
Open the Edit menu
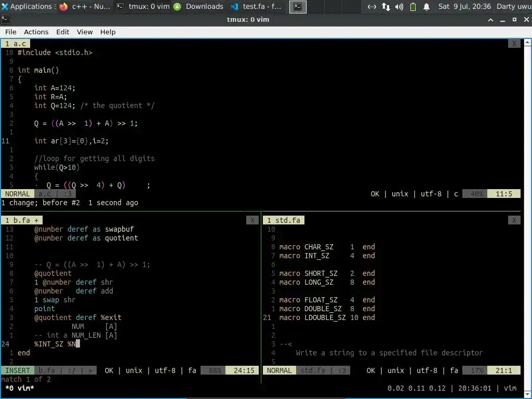[62, 32]
